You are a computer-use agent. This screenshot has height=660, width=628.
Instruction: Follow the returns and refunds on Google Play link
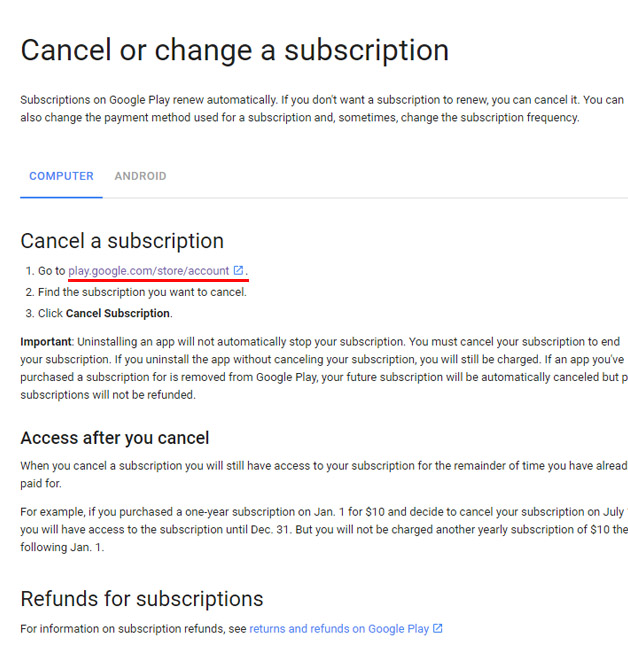[339, 629]
